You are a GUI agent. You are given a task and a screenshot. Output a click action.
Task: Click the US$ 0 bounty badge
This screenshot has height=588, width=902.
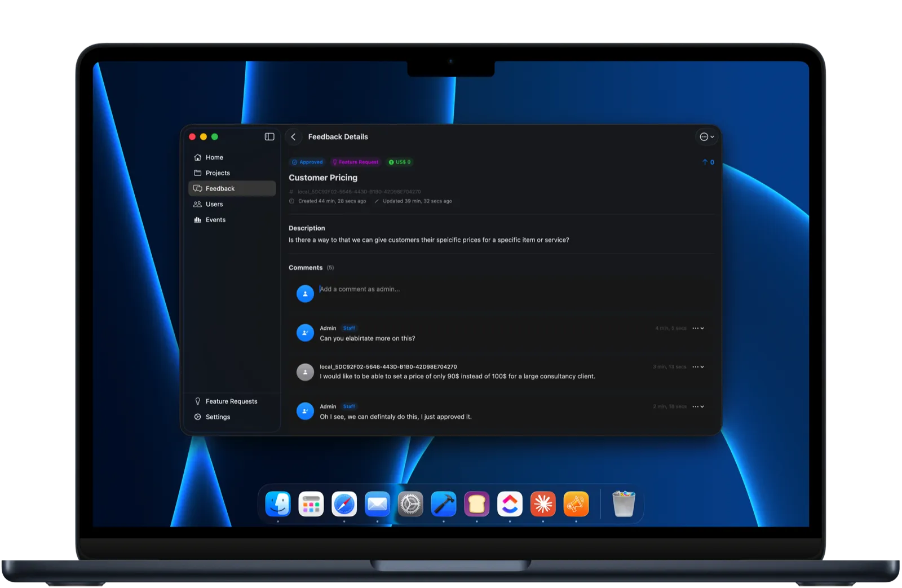point(400,162)
